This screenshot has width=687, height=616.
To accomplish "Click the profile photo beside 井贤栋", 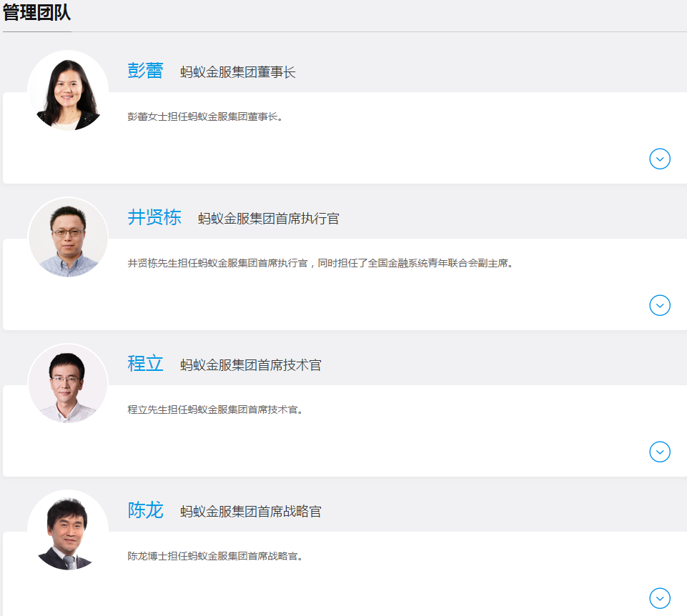I will (68, 237).
